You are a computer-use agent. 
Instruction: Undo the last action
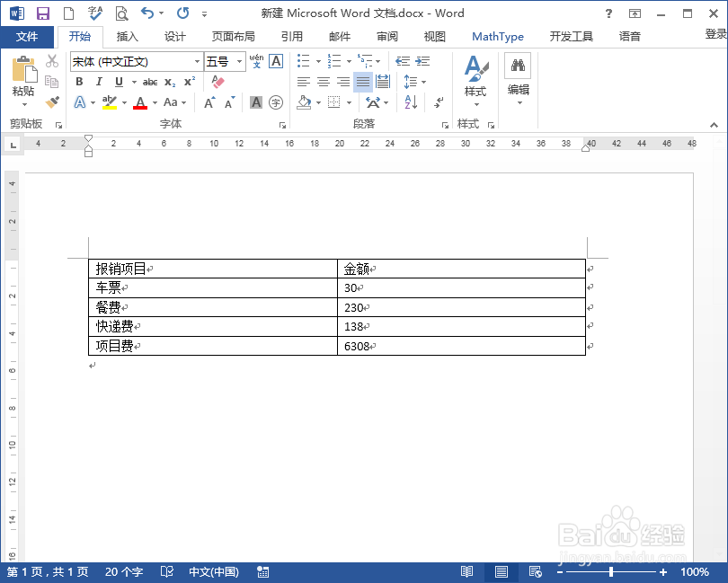(147, 13)
